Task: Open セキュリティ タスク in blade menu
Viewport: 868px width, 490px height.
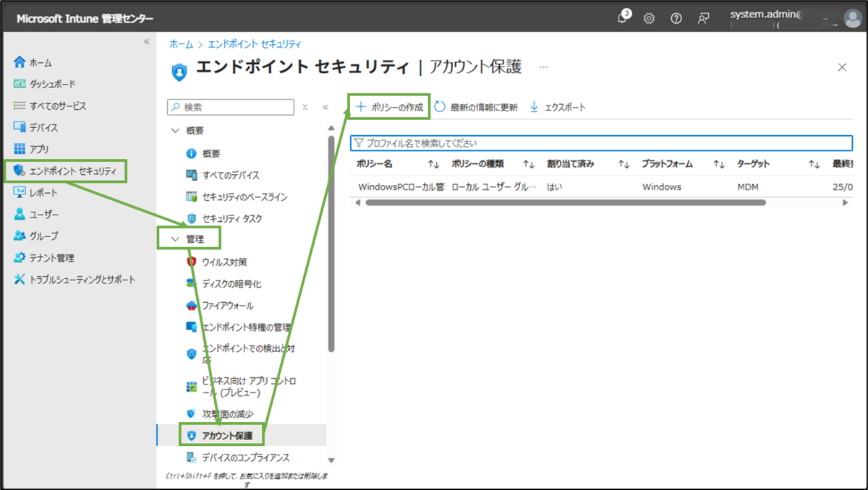Action: click(x=224, y=218)
